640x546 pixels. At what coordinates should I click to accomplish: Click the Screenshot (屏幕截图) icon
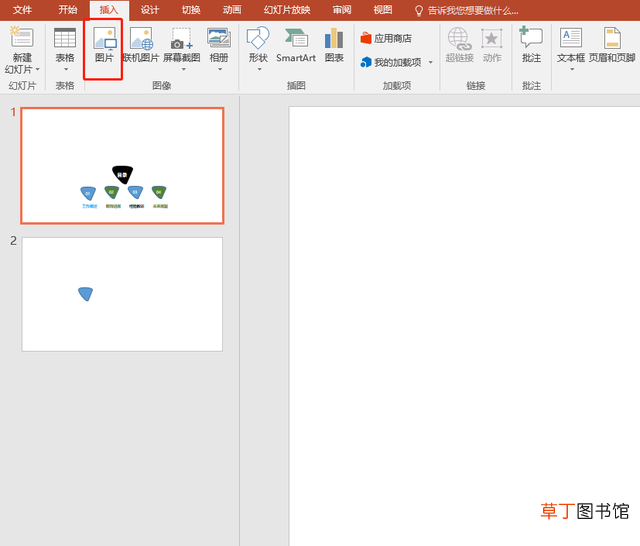(x=181, y=38)
